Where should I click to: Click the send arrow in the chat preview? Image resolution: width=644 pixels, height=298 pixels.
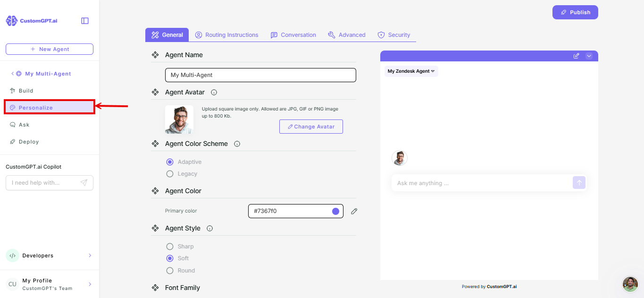pyautogui.click(x=579, y=183)
